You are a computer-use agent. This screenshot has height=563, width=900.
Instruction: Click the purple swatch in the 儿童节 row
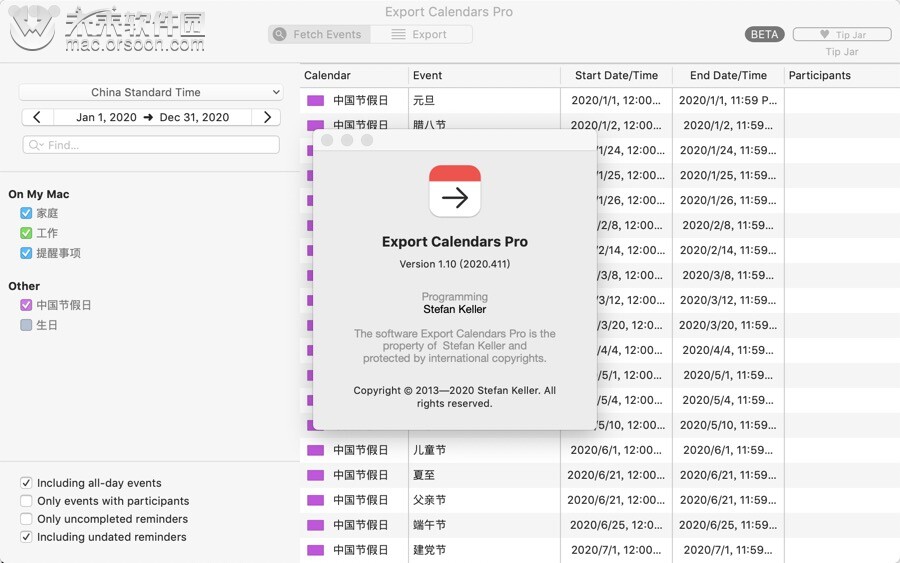[x=316, y=451]
